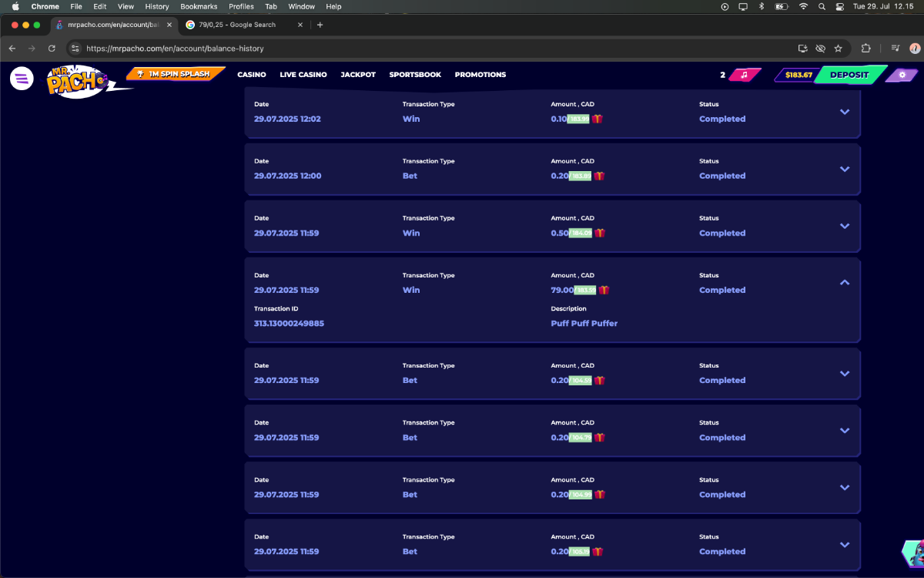
Task: Open the History menu in the menu bar
Action: click(156, 6)
